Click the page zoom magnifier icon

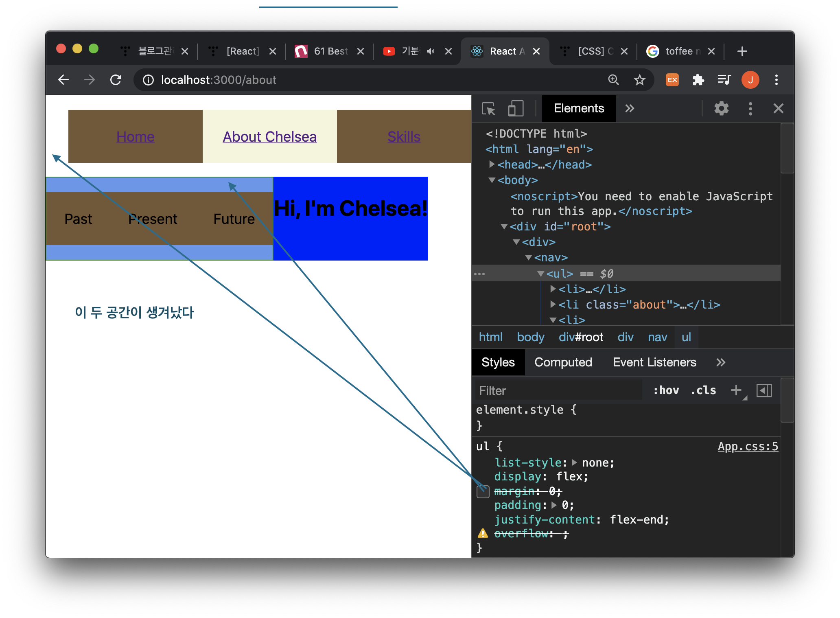(x=613, y=80)
